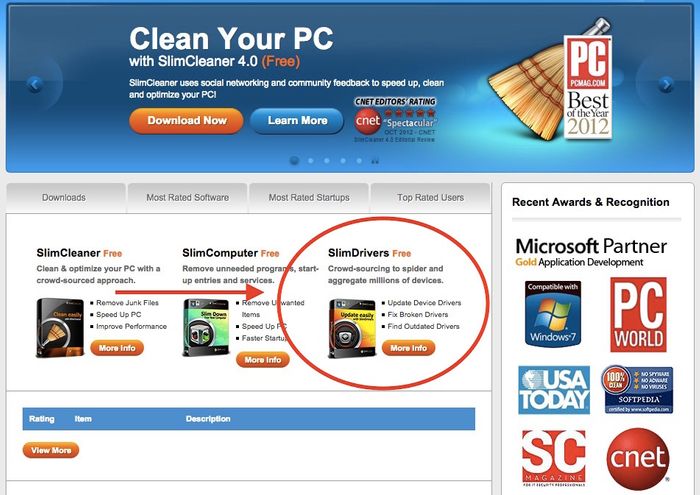Click the Softpedia 100% Clean badge

coord(637,389)
